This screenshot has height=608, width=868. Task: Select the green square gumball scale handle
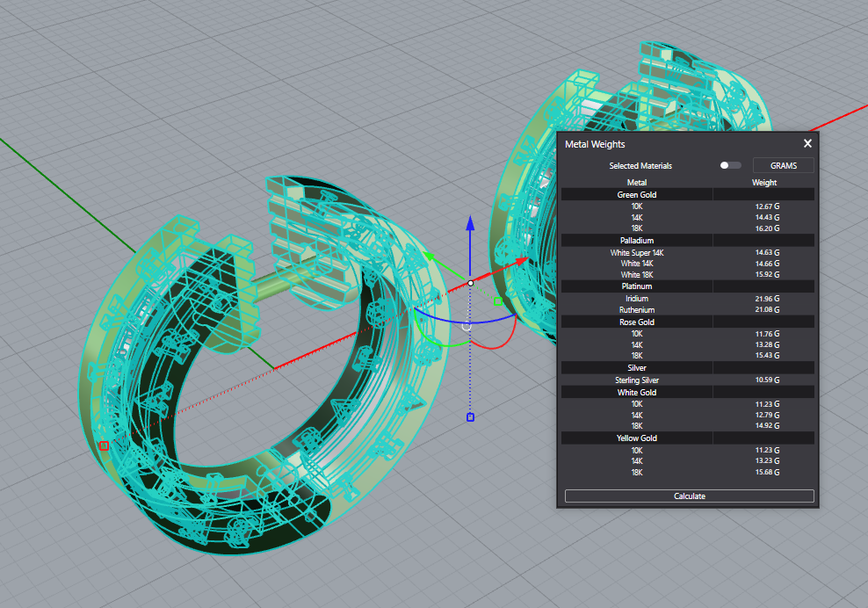(497, 301)
